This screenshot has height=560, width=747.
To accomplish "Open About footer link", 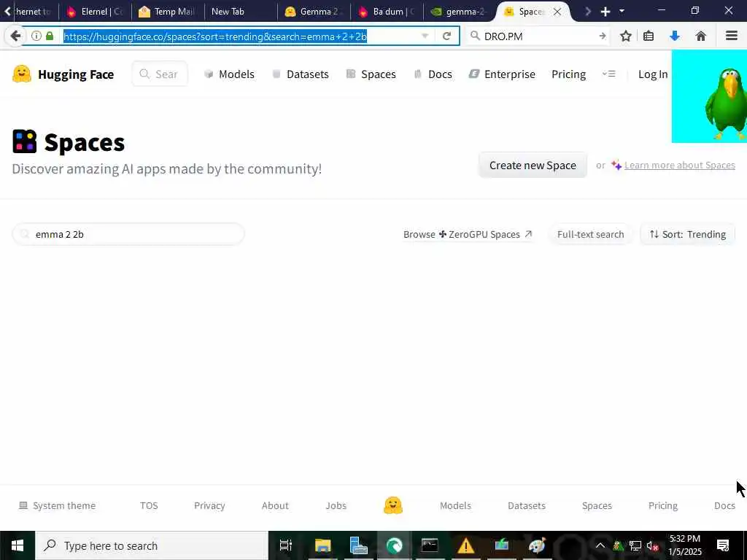I will [275, 506].
